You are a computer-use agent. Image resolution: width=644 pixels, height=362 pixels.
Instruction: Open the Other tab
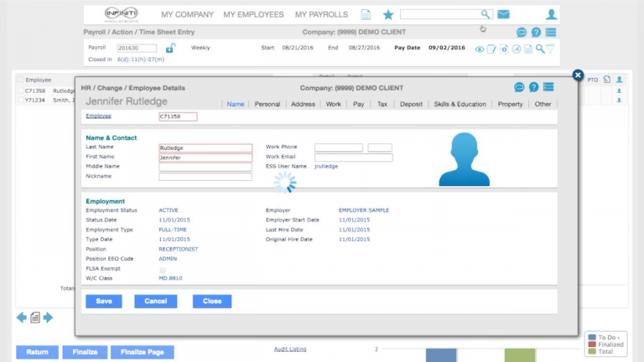click(543, 104)
